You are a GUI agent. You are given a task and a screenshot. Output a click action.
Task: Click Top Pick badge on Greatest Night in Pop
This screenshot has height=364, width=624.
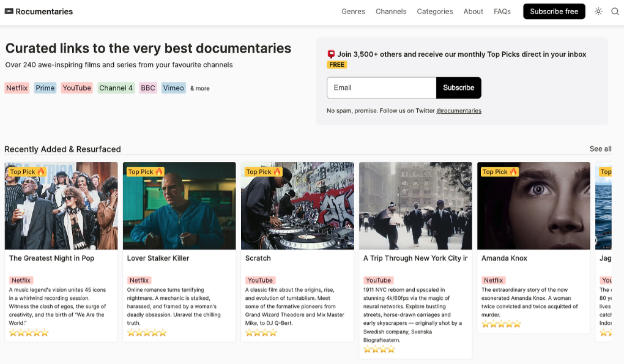27,171
